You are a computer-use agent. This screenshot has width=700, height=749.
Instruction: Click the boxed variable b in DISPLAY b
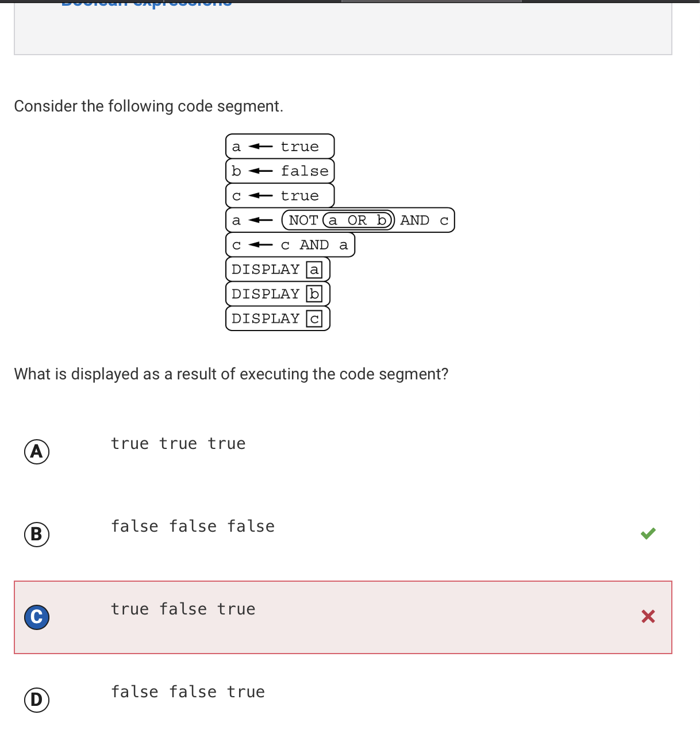pyautogui.click(x=314, y=294)
